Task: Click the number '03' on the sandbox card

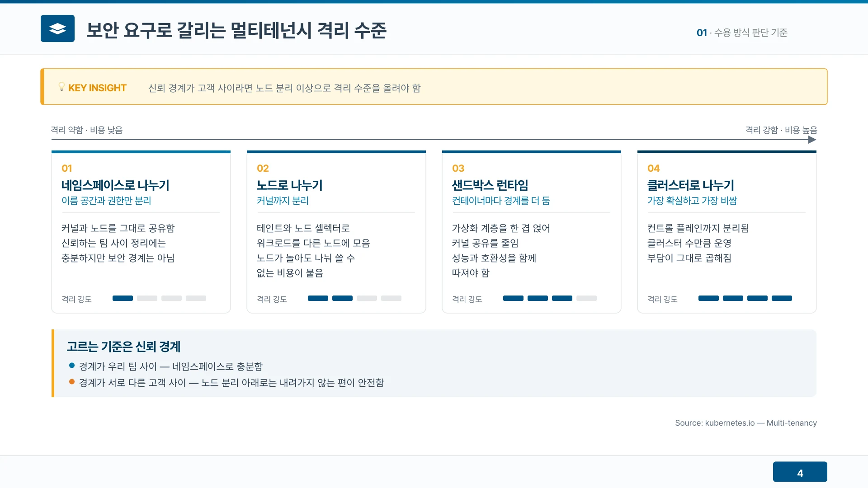Action: coord(458,168)
